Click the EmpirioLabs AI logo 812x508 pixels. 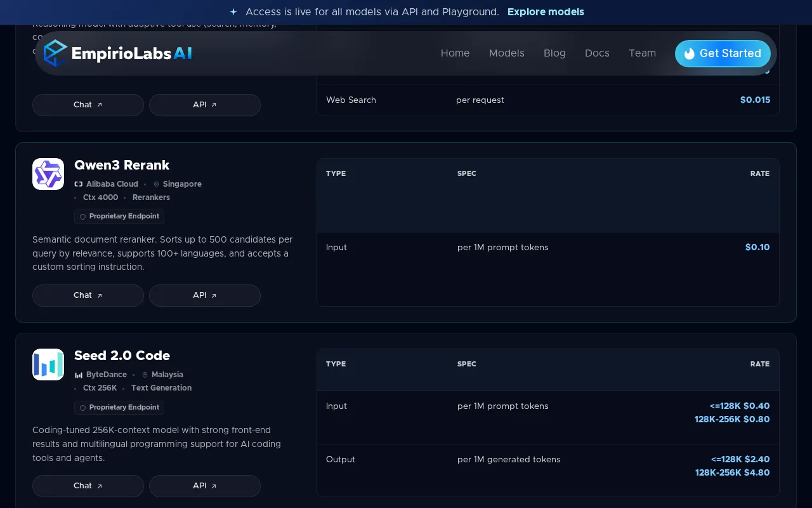[x=117, y=53]
